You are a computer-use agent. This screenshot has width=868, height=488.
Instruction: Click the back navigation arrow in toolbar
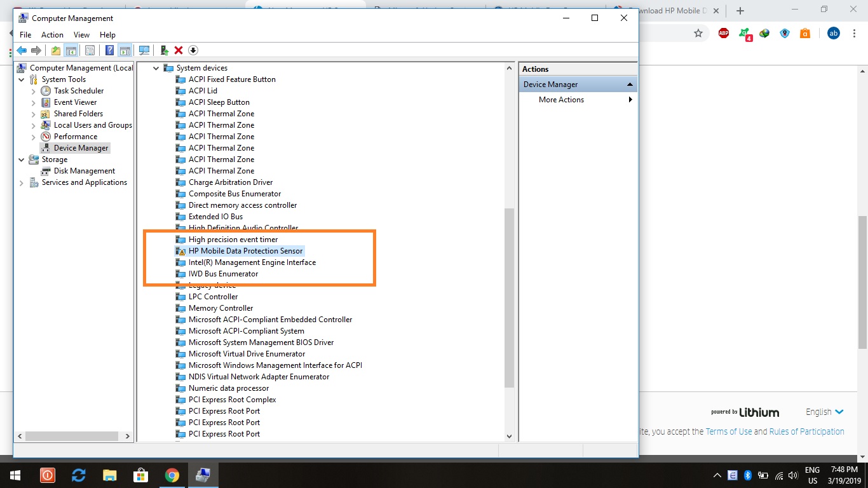(22, 50)
